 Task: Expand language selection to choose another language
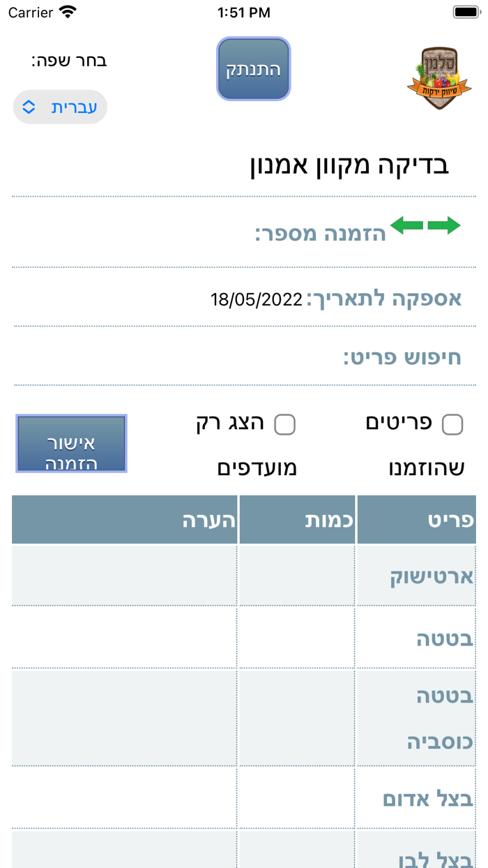[x=60, y=106]
